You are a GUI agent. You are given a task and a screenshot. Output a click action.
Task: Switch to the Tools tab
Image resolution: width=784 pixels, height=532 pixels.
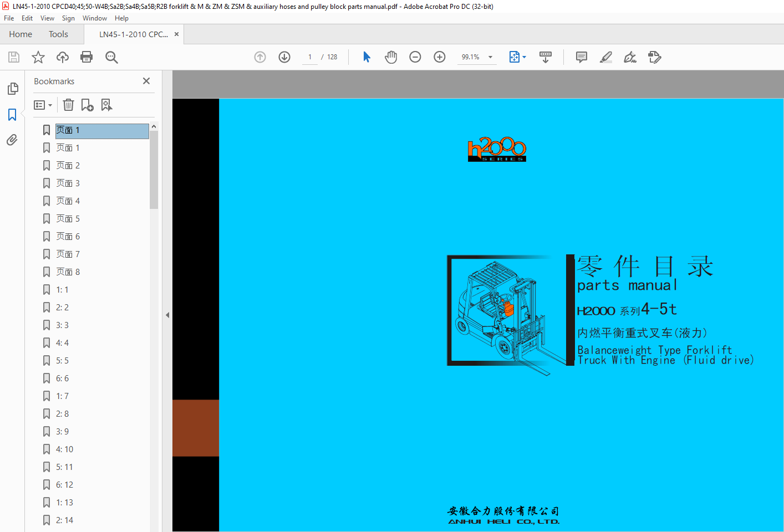58,34
